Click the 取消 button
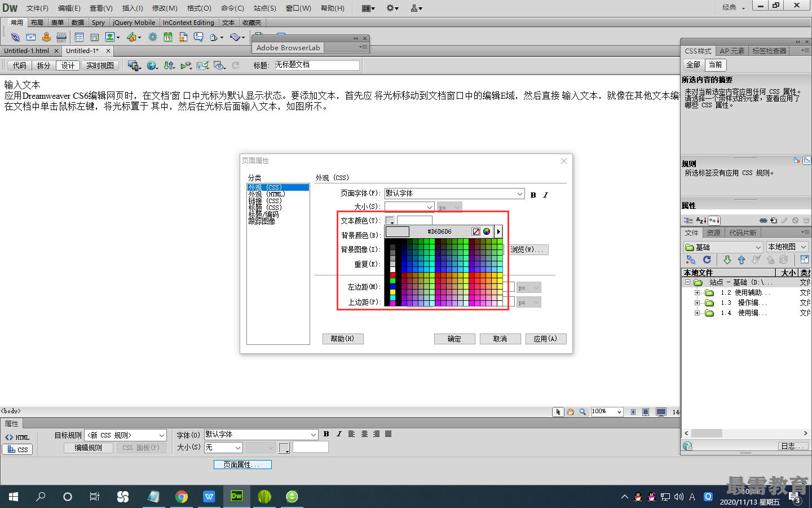The width and height of the screenshot is (812, 508). click(500, 339)
